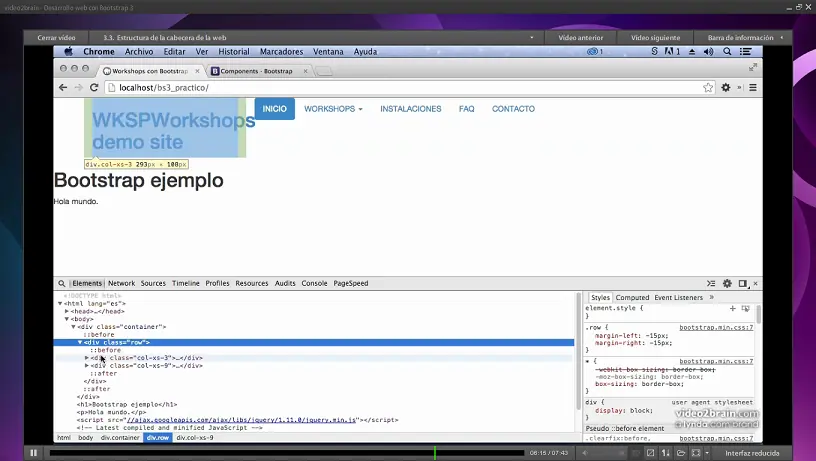Image resolution: width=816 pixels, height=461 pixels.
Task: Switch to Interfaz reducida
Action: 752,453
